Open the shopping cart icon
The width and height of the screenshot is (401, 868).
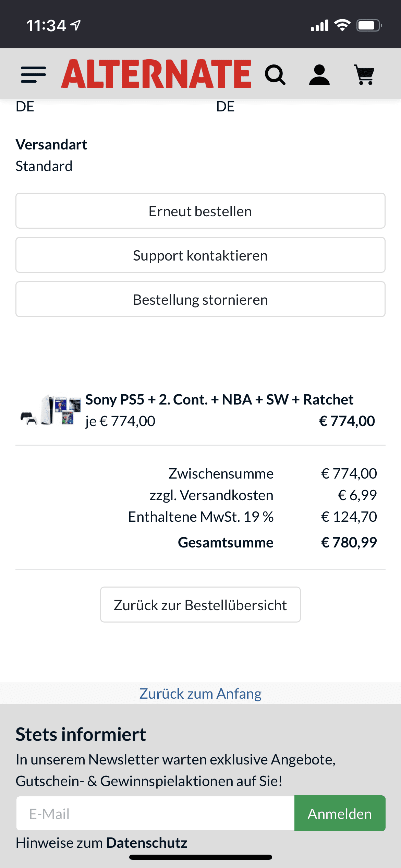(364, 75)
